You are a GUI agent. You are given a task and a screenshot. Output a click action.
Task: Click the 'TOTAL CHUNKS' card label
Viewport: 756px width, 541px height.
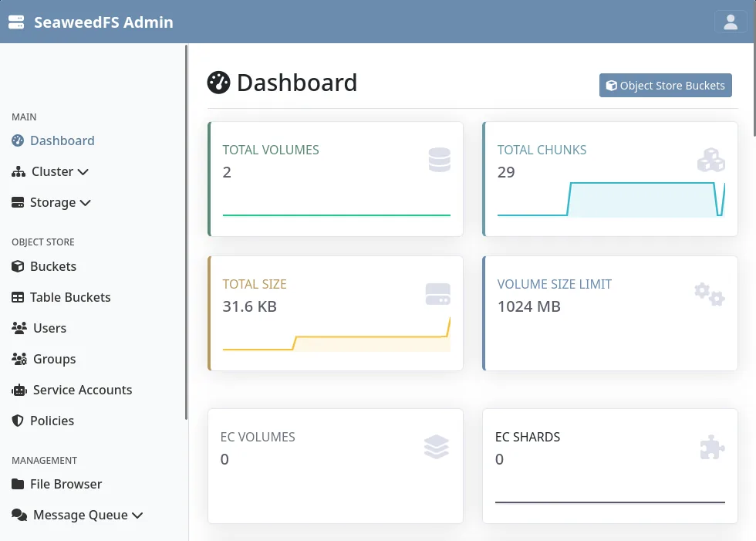542,150
